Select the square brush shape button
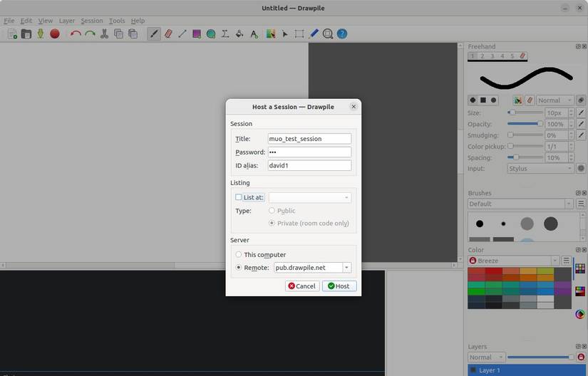588x376 pixels. 483,100
